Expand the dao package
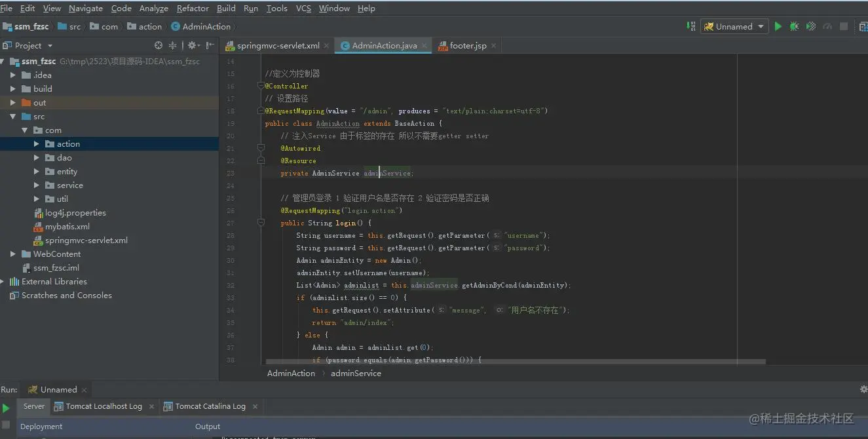The height and width of the screenshot is (439, 868). 37,158
